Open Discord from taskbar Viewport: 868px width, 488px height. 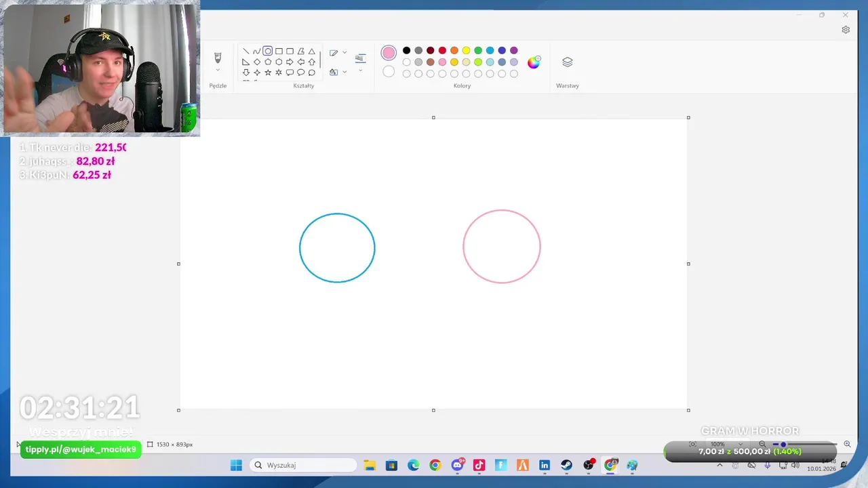[x=457, y=465]
